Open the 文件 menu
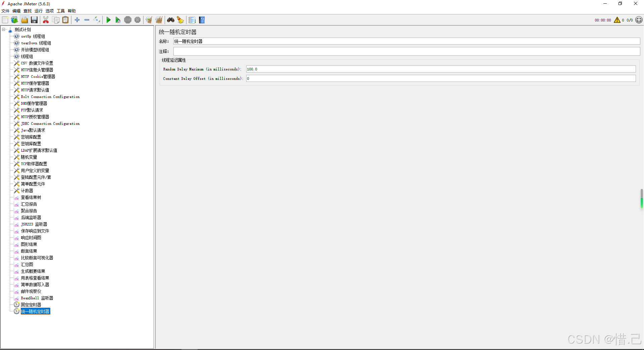644x350 pixels. click(5, 11)
